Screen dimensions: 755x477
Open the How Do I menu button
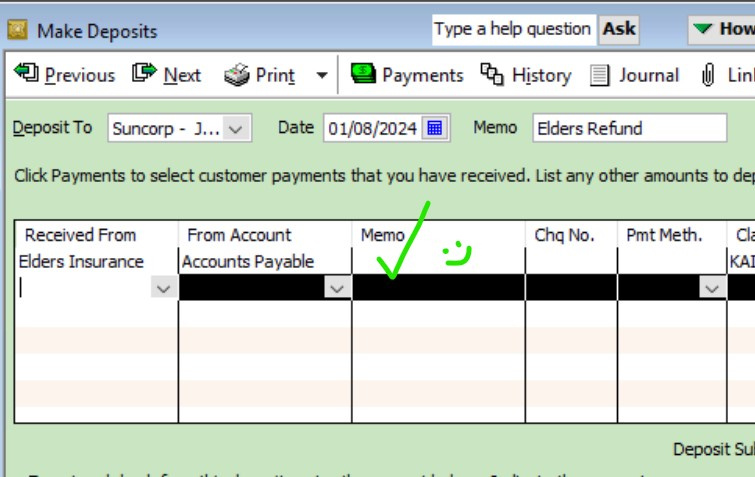click(721, 29)
